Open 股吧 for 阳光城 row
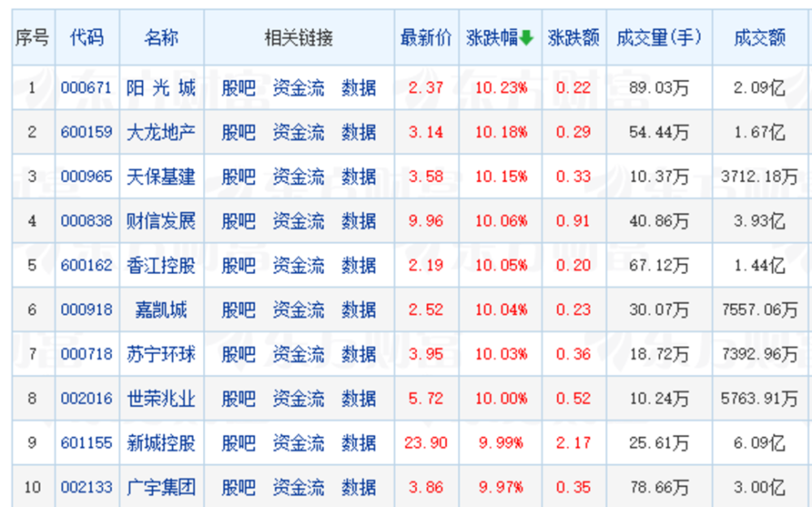812x507 pixels. pyautogui.click(x=239, y=88)
